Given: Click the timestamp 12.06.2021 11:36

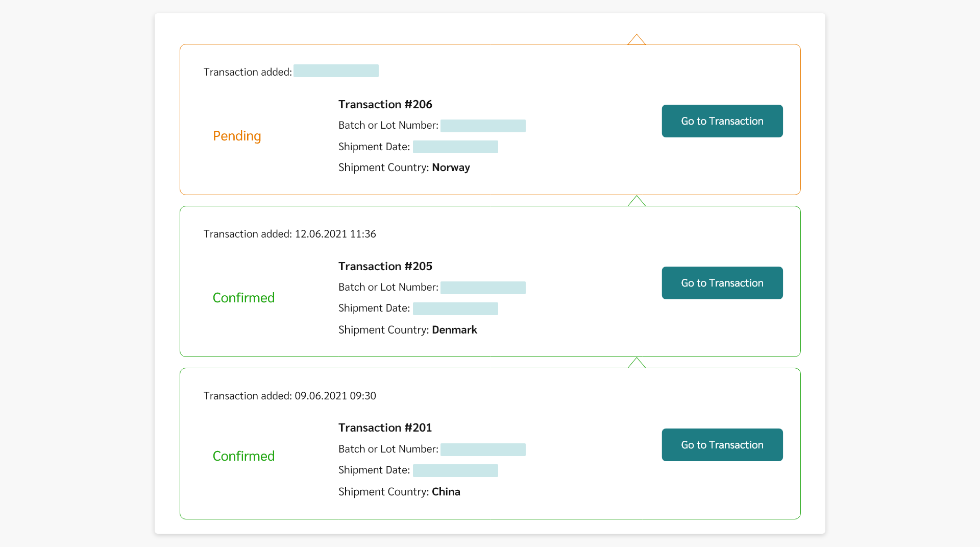Looking at the screenshot, I should (335, 233).
